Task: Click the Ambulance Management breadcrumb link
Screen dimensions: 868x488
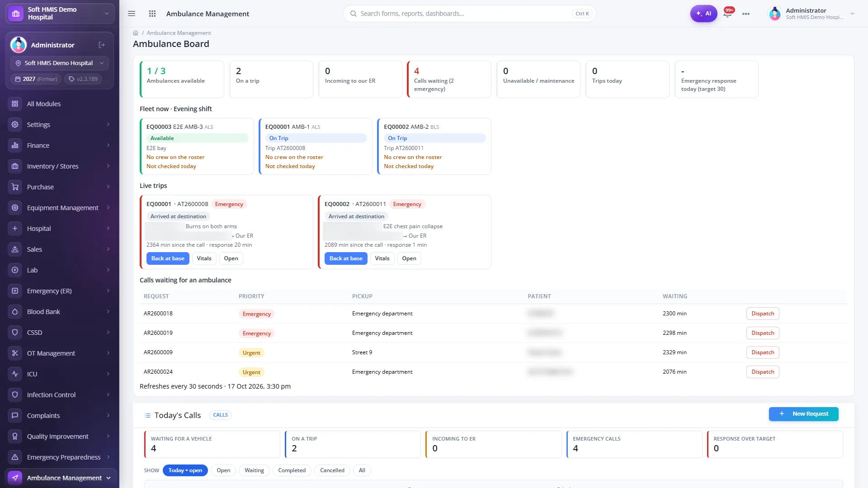Action: pos(179,33)
